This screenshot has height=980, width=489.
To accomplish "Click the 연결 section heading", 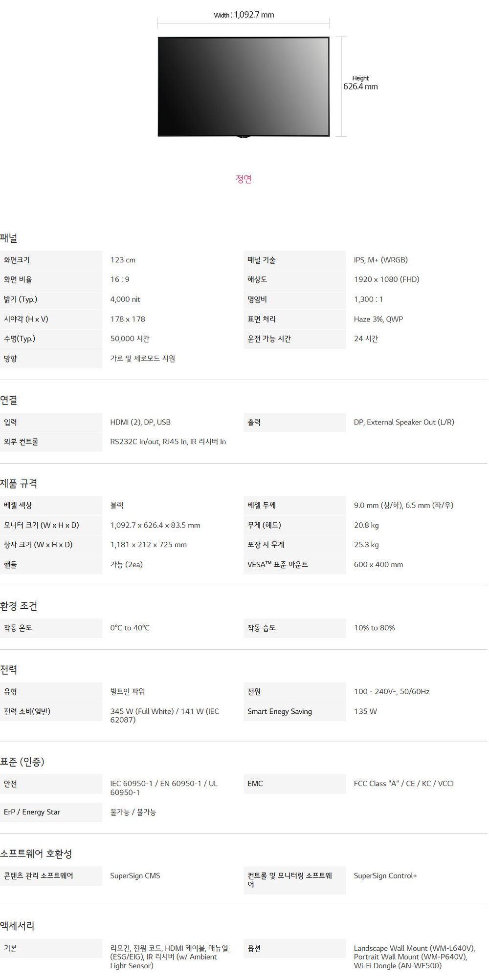I will (x=9, y=400).
